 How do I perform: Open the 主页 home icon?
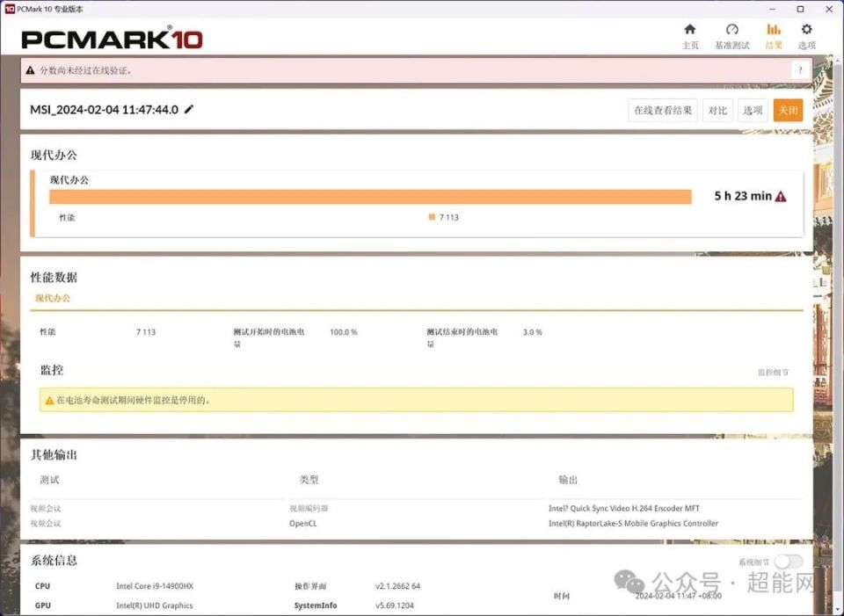[689, 30]
